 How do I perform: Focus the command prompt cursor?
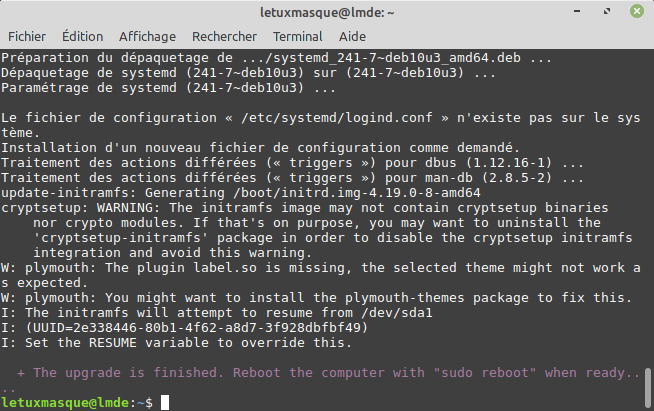tap(151, 401)
